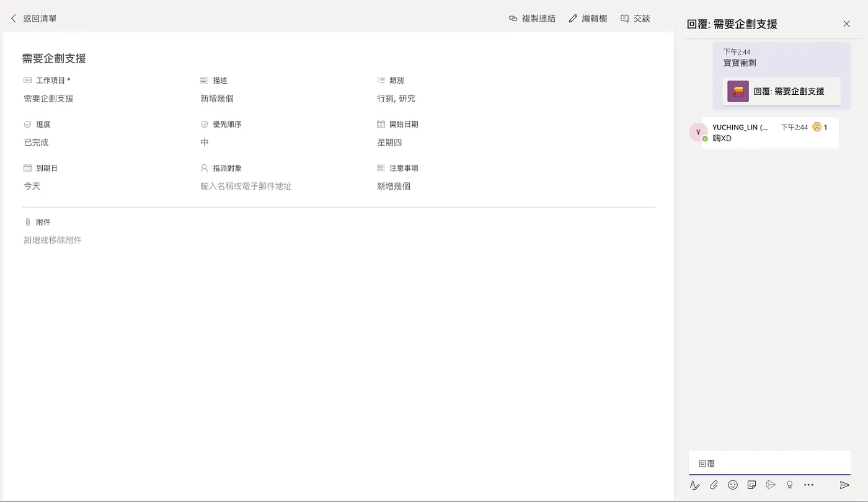Open 進度 value 已完成
The width and height of the screenshot is (868, 502).
coord(36,143)
